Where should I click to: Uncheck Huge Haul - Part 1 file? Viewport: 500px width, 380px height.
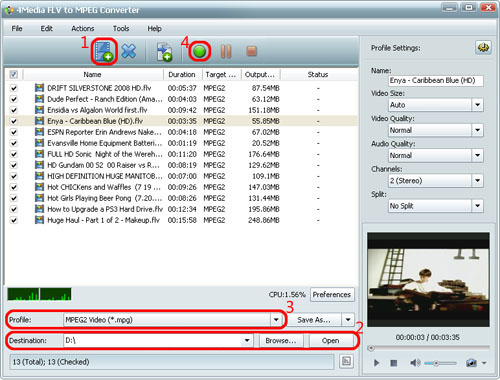coord(14,220)
